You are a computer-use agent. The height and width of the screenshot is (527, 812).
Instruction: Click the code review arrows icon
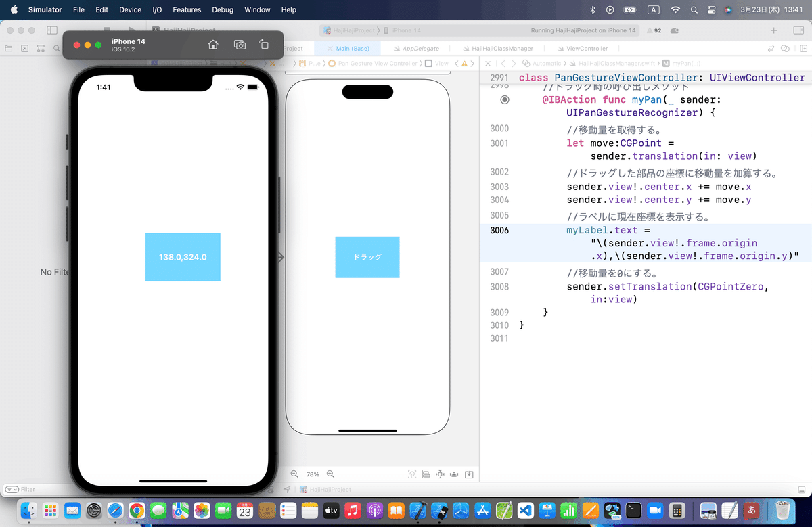point(771,49)
